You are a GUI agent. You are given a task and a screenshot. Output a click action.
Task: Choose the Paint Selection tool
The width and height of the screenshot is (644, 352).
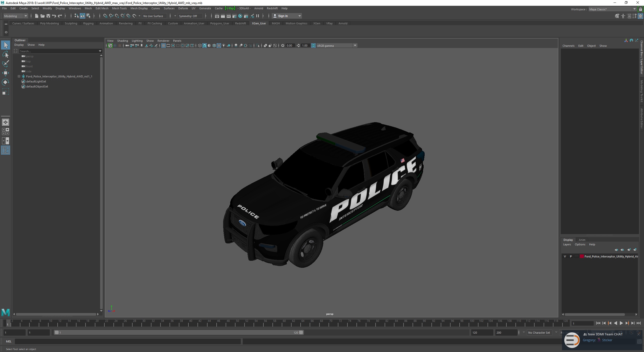pos(6,64)
